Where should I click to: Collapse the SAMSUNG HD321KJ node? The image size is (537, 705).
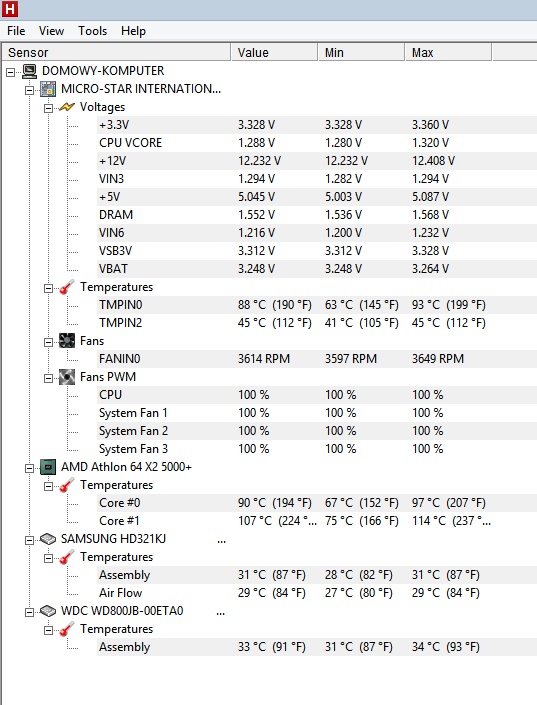click(x=29, y=540)
